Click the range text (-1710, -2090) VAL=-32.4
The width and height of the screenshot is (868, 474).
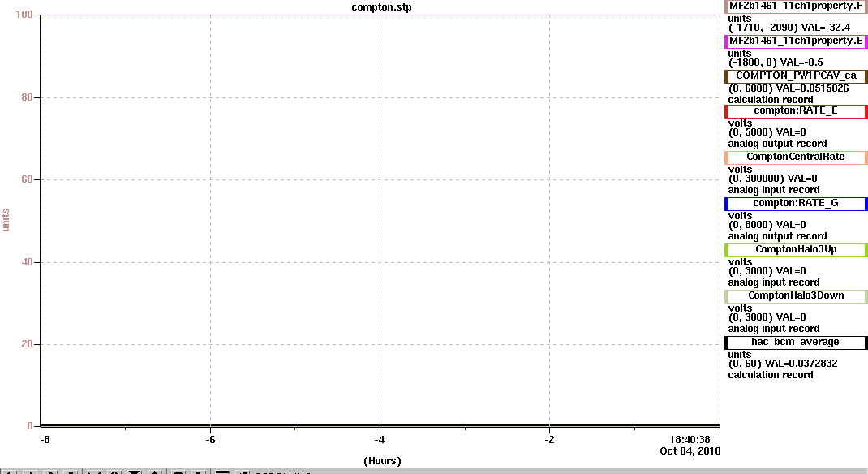coord(789,28)
